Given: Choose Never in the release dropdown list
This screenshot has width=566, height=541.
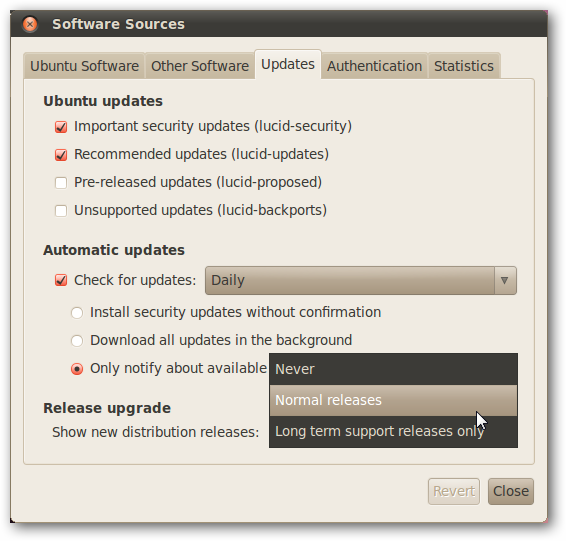Looking at the screenshot, I should pos(393,369).
